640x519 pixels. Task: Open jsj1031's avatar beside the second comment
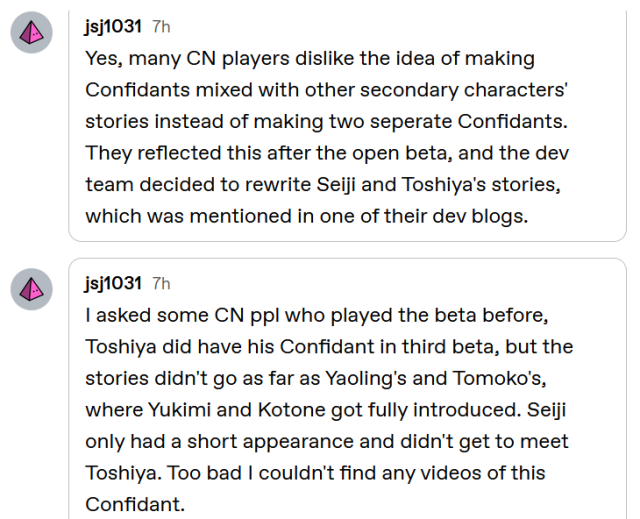pos(31,289)
